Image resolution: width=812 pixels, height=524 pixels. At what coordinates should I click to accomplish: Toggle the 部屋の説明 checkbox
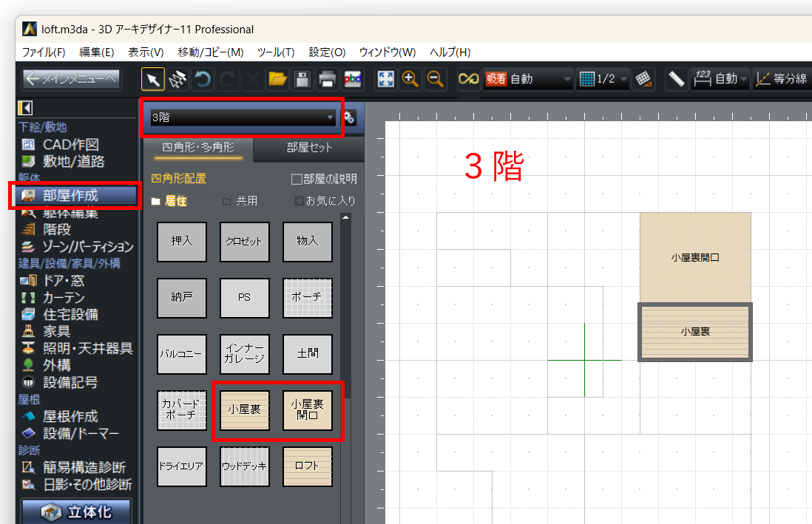[297, 179]
